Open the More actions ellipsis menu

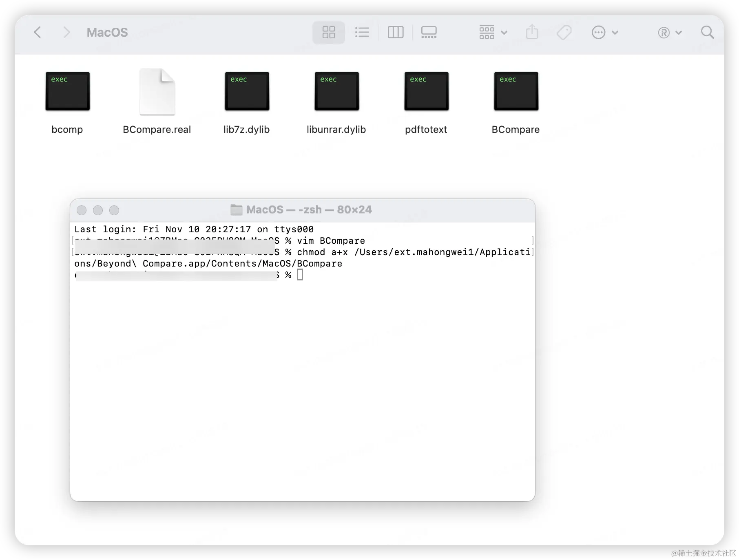(x=605, y=32)
